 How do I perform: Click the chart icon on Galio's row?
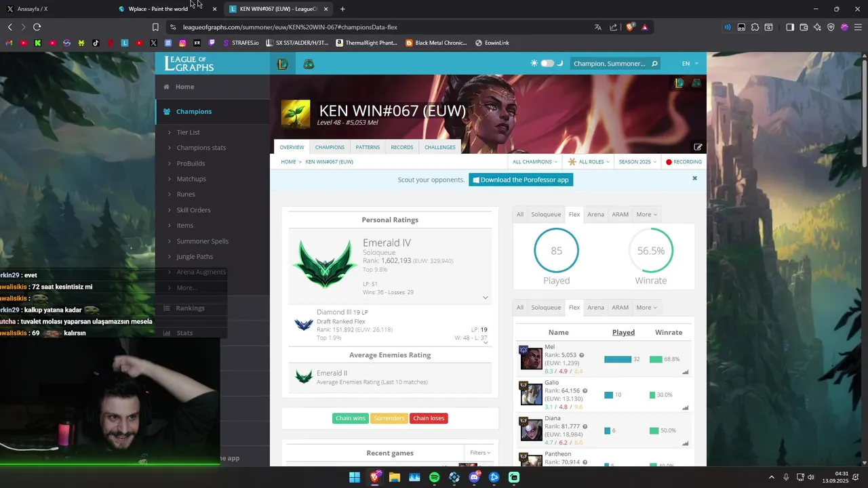click(686, 407)
